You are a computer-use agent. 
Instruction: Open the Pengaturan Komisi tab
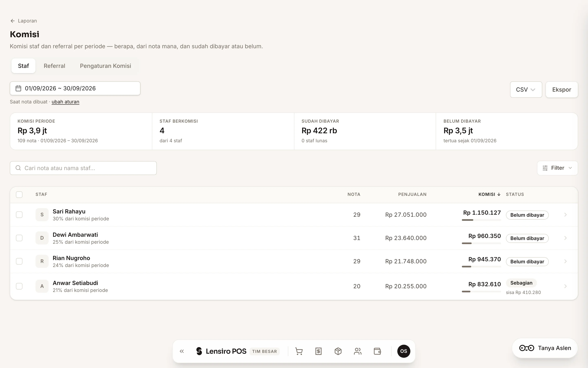[105, 66]
